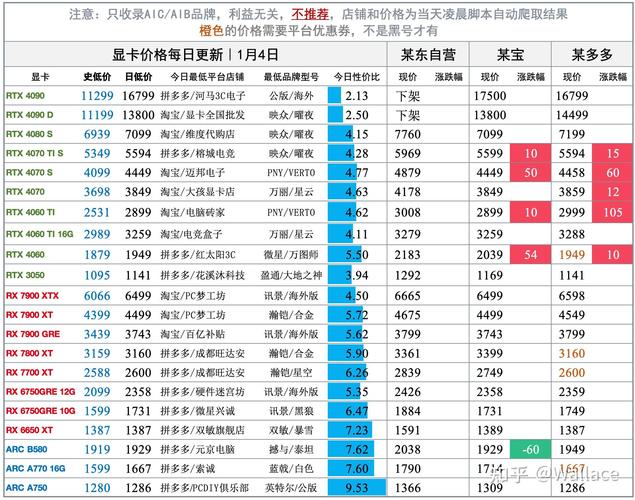Select the orange 3160 price for RX 7800 XT
635x500 pixels.
pyautogui.click(x=572, y=353)
